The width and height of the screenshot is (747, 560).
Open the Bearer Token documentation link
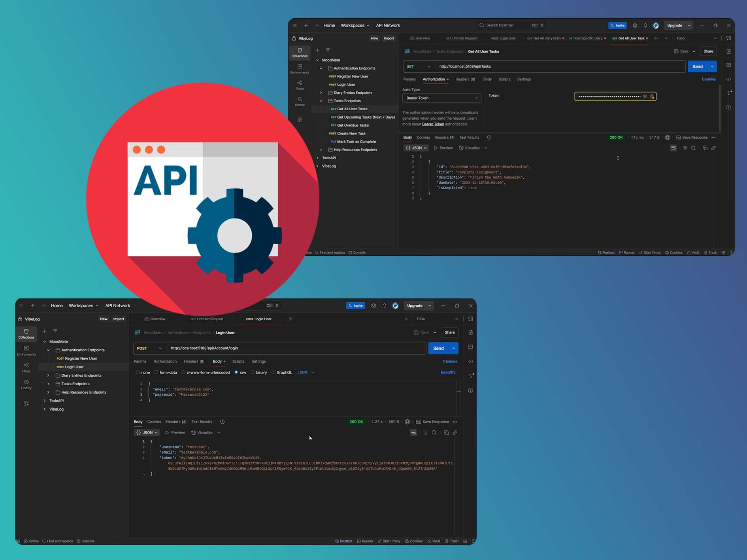(433, 124)
